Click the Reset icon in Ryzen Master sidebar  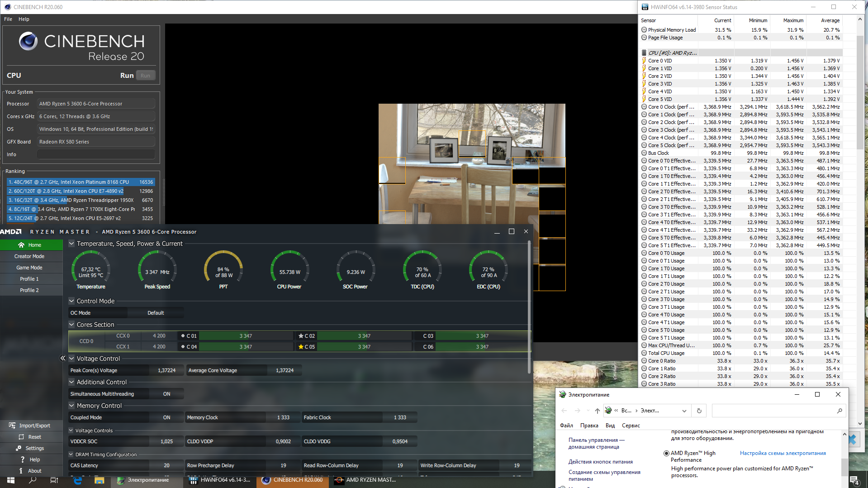21,437
